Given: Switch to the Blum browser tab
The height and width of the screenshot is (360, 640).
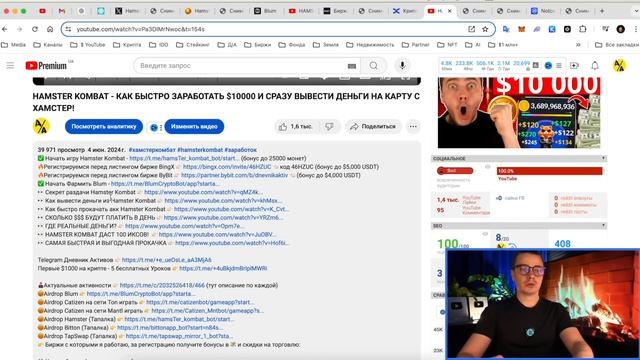Looking at the screenshot, I should pos(266,11).
